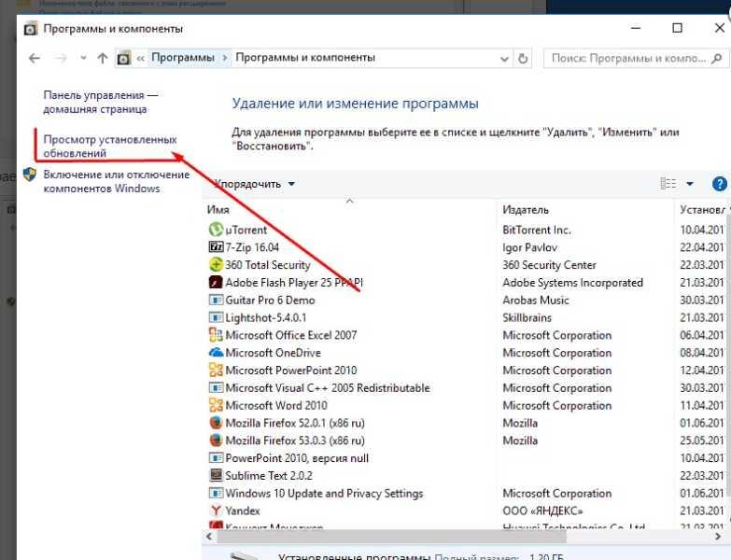The image size is (731, 560).
Task: Click the back navigation arrow
Action: (35, 58)
